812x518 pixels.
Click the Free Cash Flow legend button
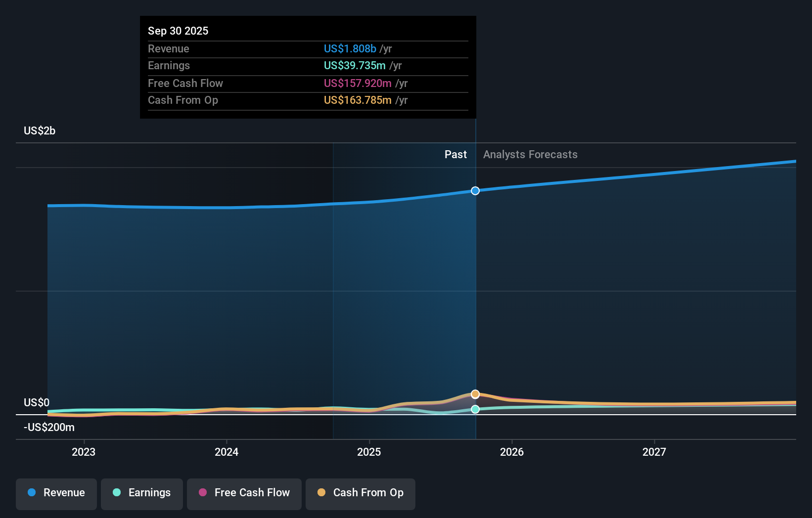click(244, 493)
